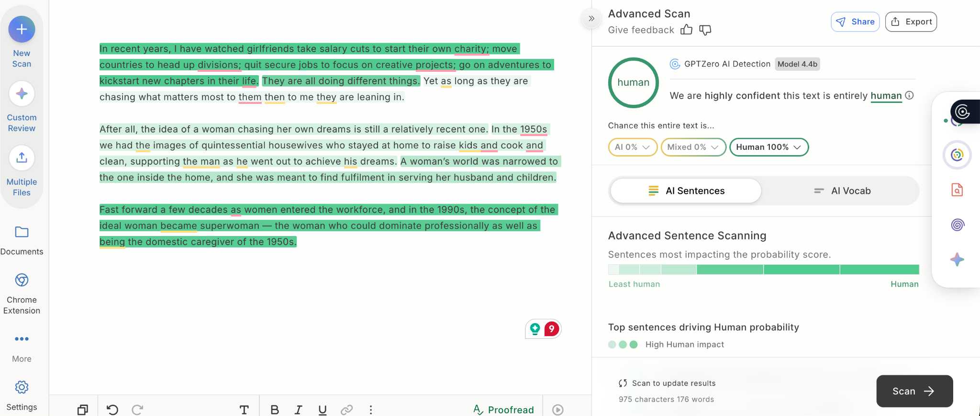Expand the Human 100% dropdown
Viewport: 980px width, 416px height.
click(769, 147)
